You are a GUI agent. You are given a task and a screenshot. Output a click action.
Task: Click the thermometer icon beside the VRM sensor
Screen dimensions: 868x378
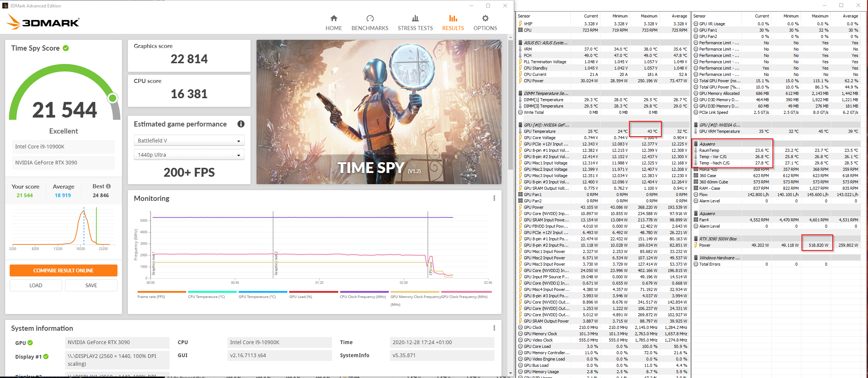pyautogui.click(x=520, y=49)
